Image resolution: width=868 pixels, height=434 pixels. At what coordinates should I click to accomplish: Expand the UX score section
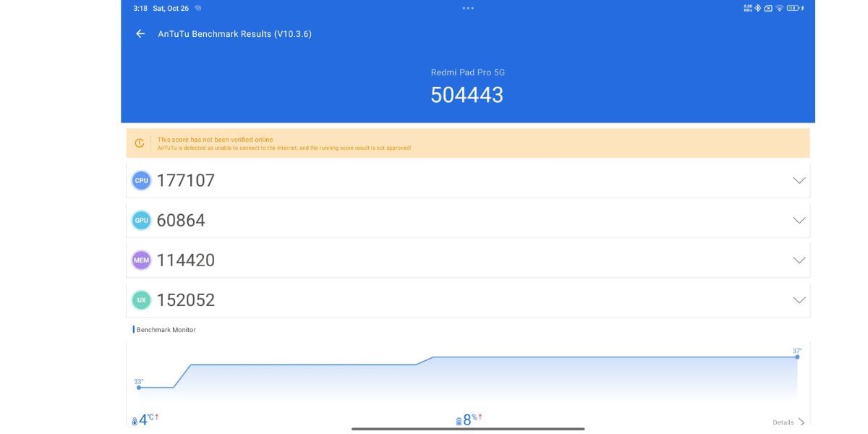pos(799,300)
